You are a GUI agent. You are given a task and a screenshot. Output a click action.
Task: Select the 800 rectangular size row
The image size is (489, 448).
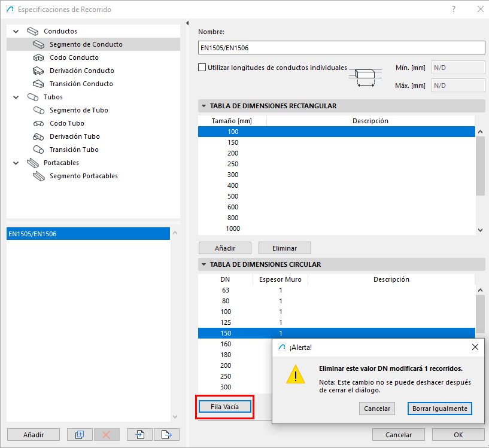click(336, 218)
